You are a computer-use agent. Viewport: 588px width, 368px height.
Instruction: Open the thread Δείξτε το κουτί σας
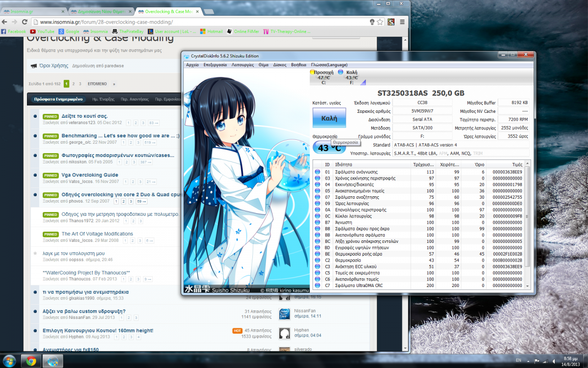pyautogui.click(x=85, y=116)
